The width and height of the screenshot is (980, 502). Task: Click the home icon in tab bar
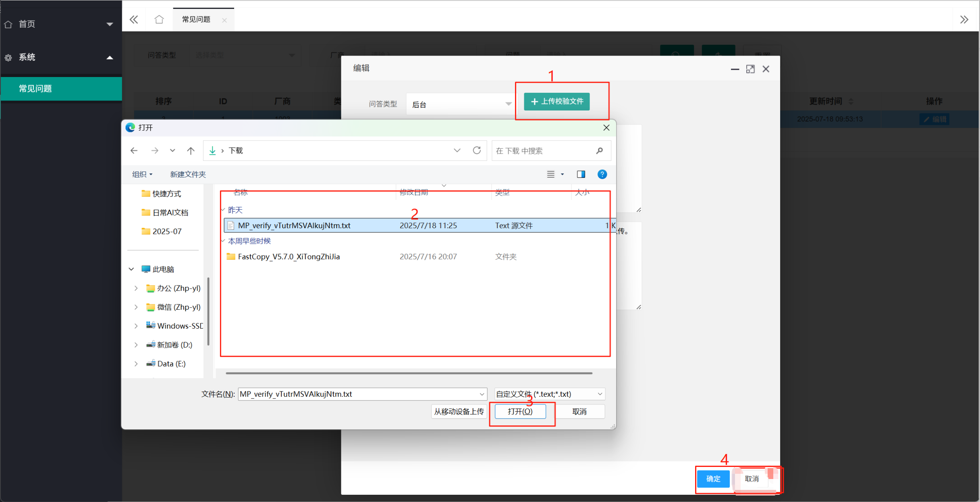159,19
